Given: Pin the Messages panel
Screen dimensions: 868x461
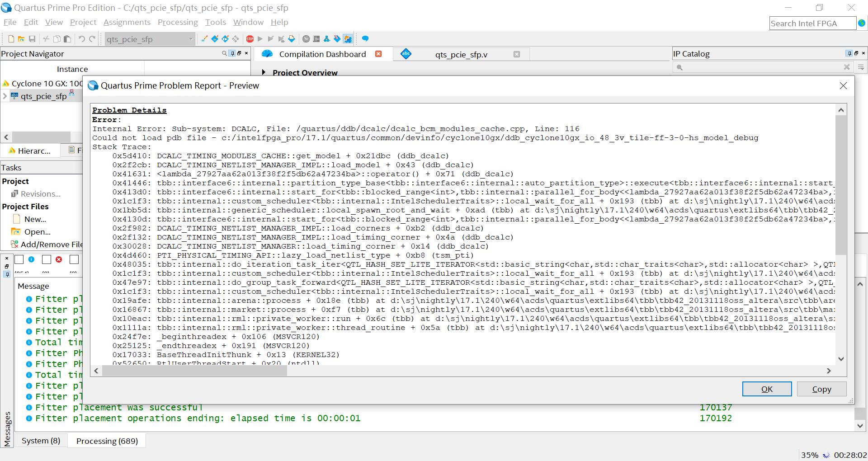Looking at the screenshot, I should [x=7, y=274].
